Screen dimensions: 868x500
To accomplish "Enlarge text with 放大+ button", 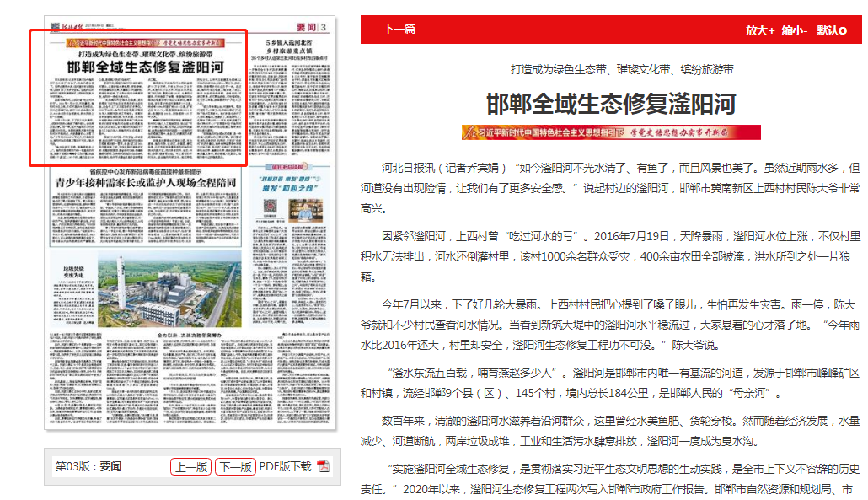I will pyautogui.click(x=760, y=30).
